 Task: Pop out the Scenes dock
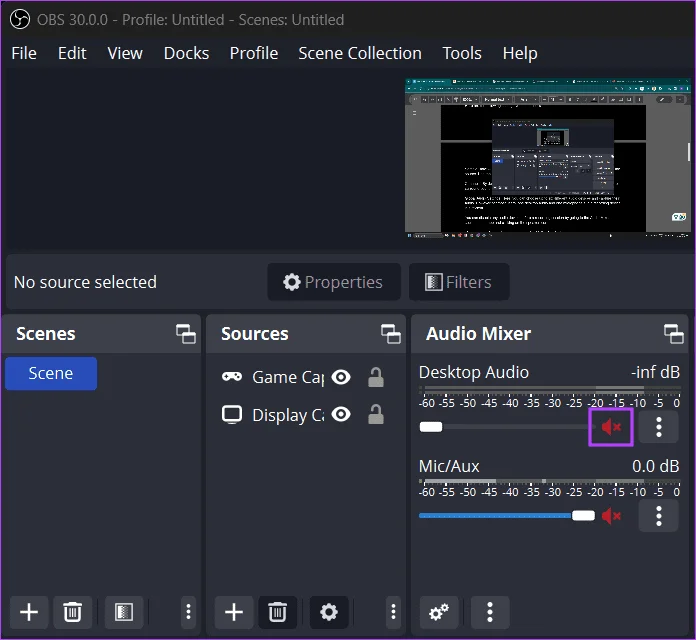[x=186, y=334]
